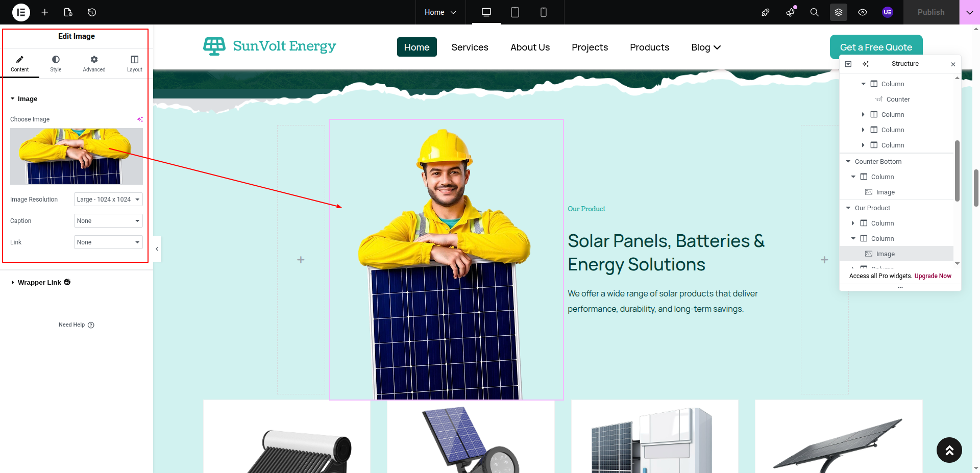The width and height of the screenshot is (980, 473).
Task: Open the History clock icon
Action: coord(92,12)
